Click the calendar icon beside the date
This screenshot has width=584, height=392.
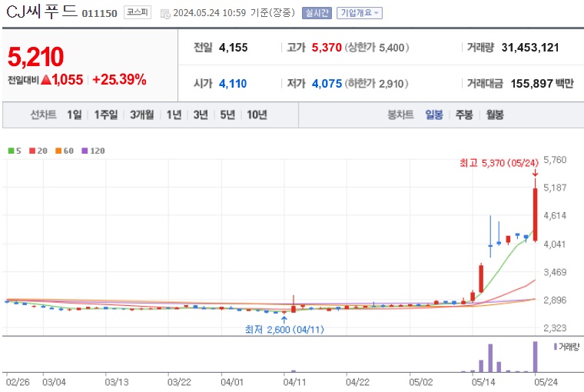click(x=165, y=14)
